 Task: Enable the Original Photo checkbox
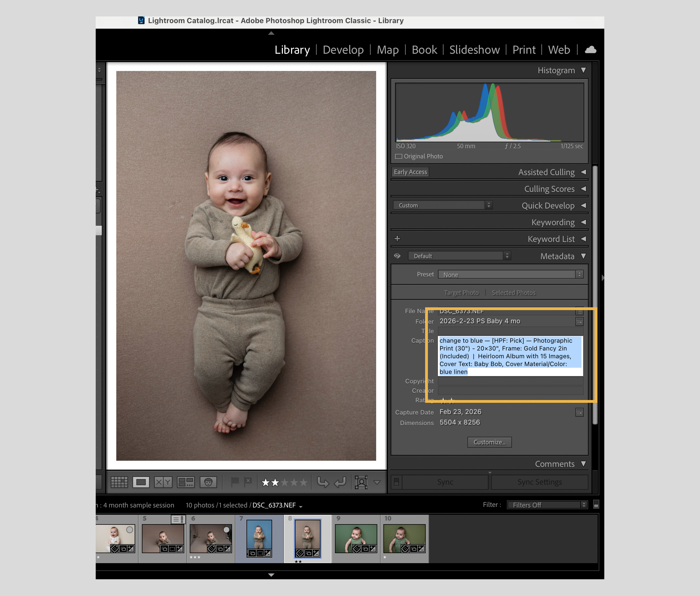pyautogui.click(x=399, y=156)
